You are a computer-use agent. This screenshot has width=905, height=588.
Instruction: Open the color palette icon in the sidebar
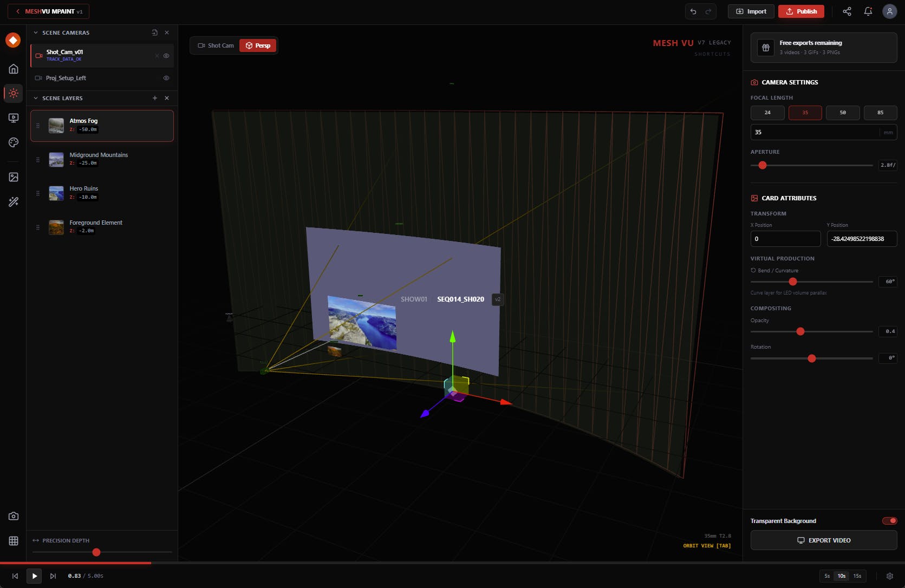[x=14, y=142]
